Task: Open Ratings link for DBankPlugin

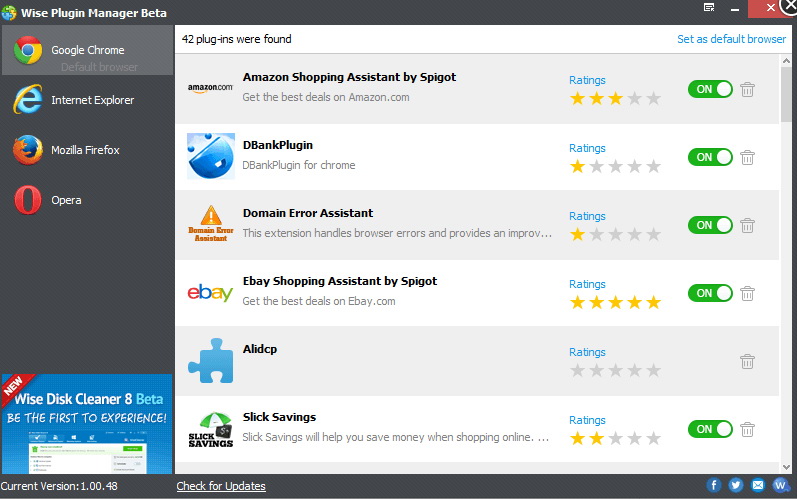Action: pos(587,148)
